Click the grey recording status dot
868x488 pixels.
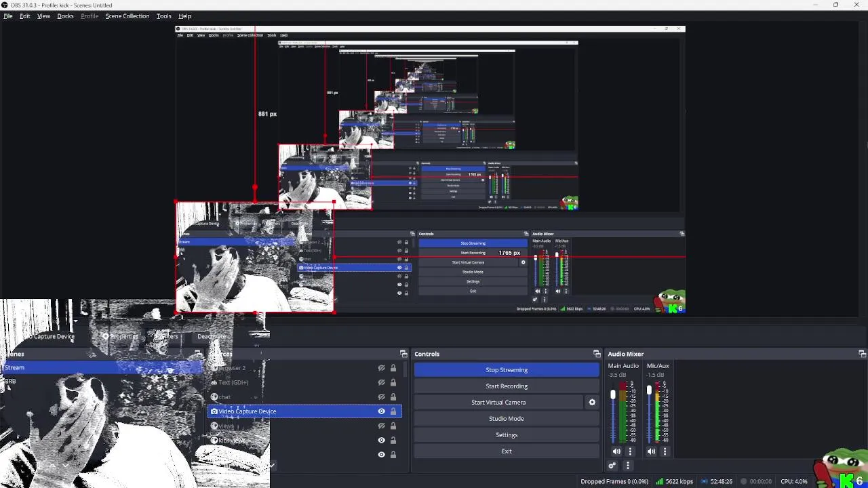pyautogui.click(x=743, y=482)
